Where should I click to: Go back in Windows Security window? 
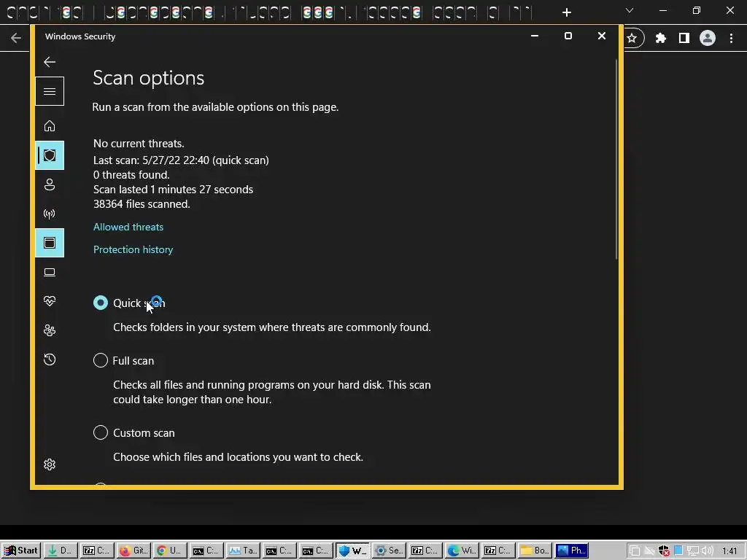tap(50, 62)
